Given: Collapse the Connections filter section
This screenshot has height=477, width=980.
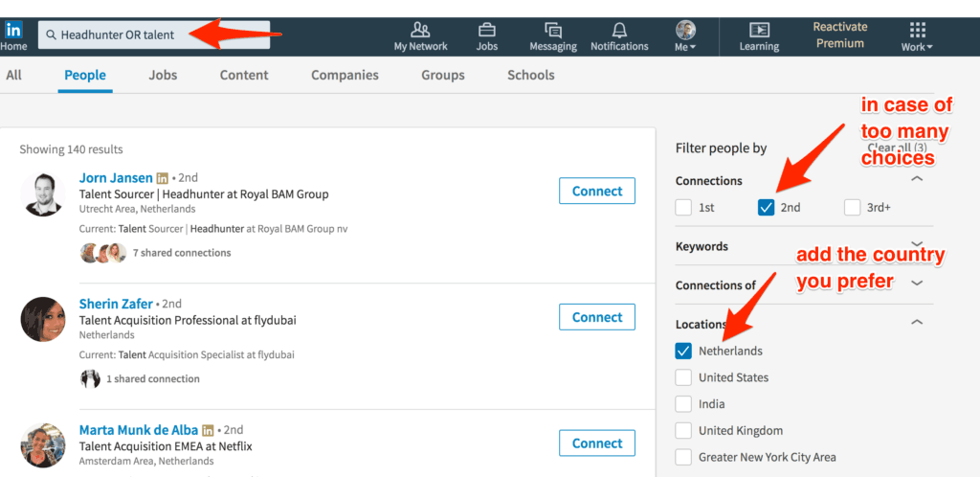Looking at the screenshot, I should click(917, 179).
